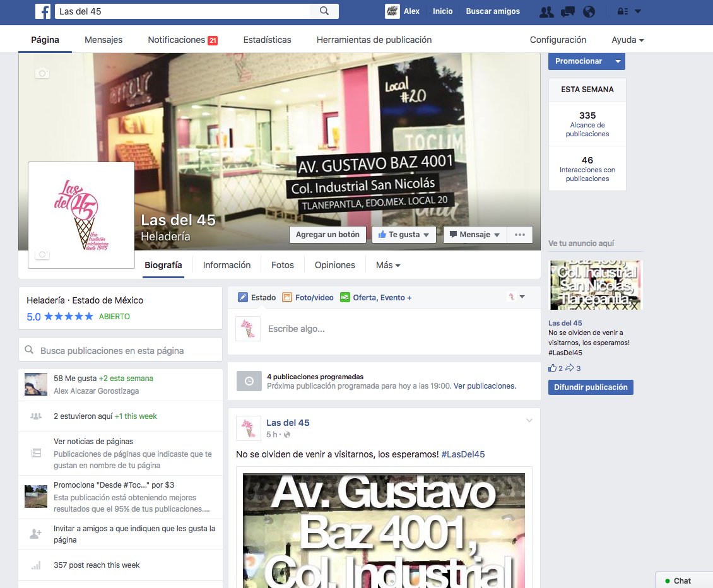This screenshot has width=713, height=588.
Task: Click the Foto/video icon
Action: (x=287, y=297)
